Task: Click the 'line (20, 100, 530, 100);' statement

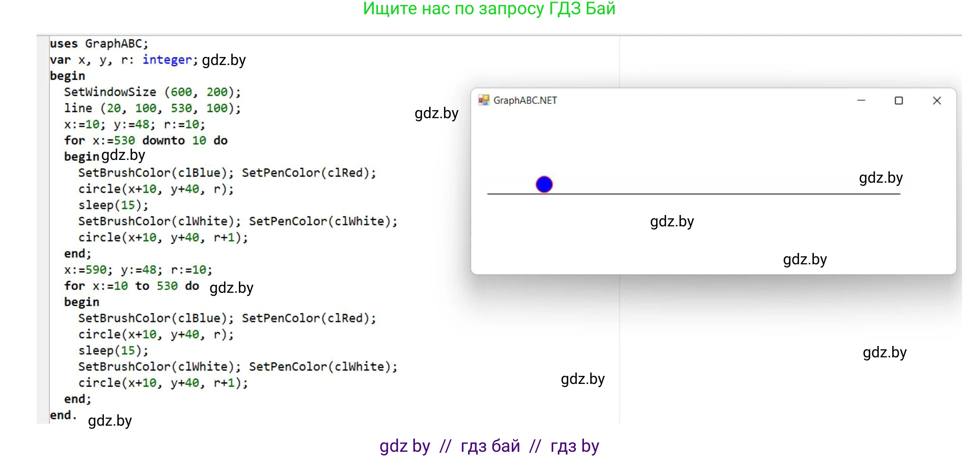Action: pos(152,108)
